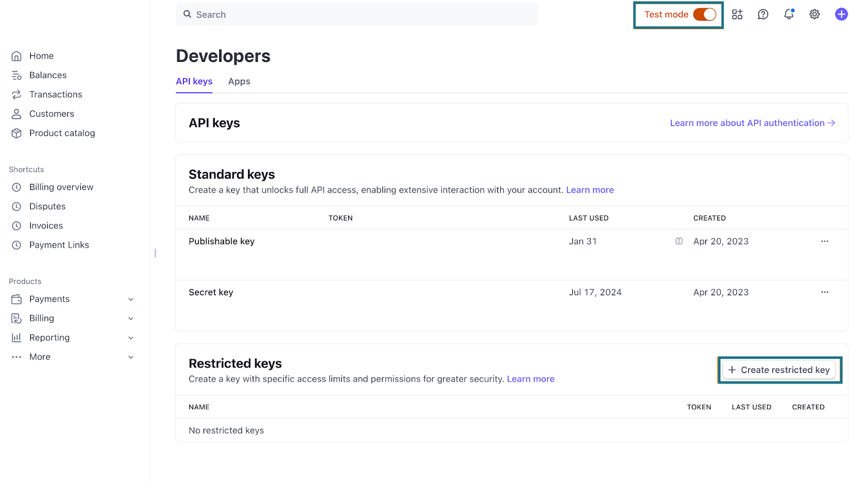Click the Disputes clock icon
This screenshot has height=482, width=868.
tap(17, 206)
